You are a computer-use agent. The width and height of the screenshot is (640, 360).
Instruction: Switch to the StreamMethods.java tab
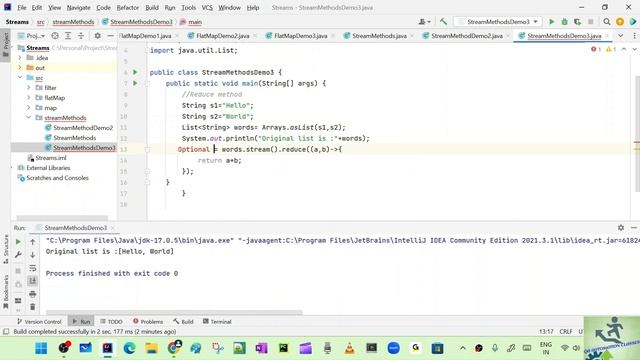pyautogui.click(x=379, y=36)
